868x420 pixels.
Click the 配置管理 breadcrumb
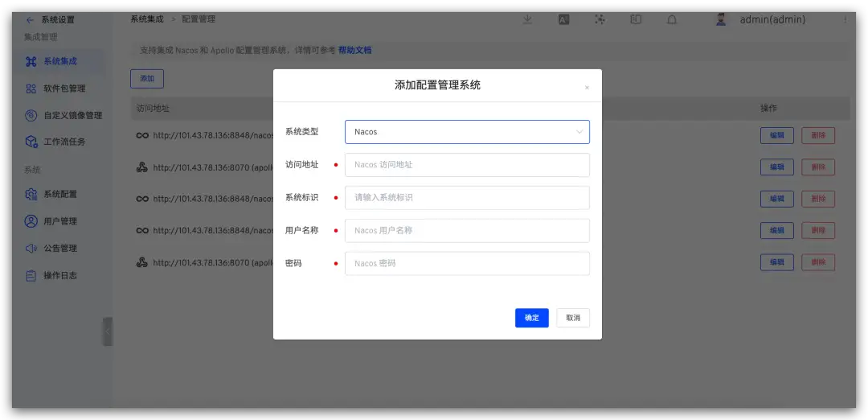(x=199, y=19)
